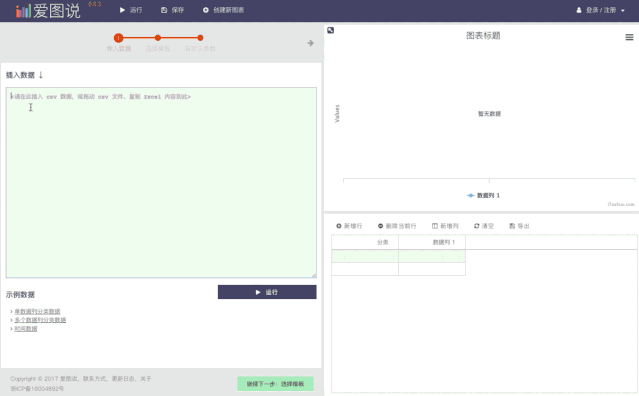Click the green 选择模板 next-step button
The height and width of the screenshot is (396, 639).
(x=275, y=384)
